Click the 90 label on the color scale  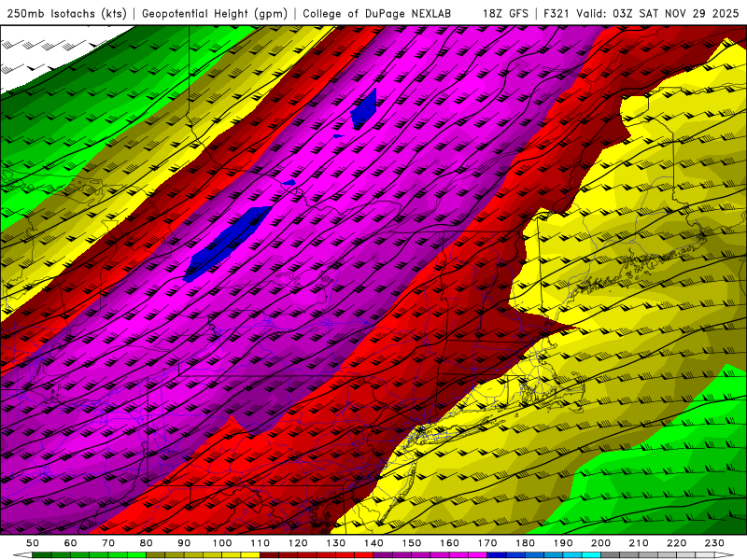[x=184, y=543]
